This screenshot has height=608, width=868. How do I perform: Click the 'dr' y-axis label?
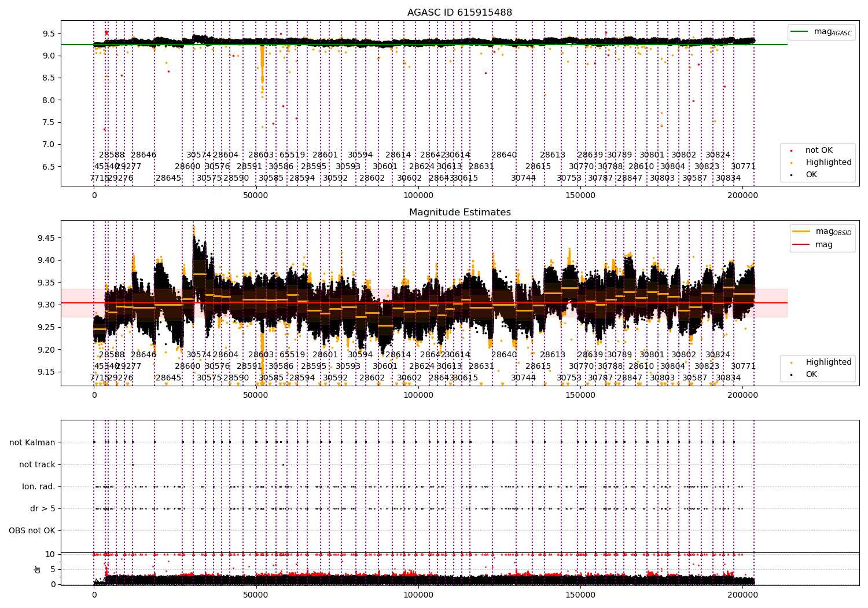click(38, 569)
